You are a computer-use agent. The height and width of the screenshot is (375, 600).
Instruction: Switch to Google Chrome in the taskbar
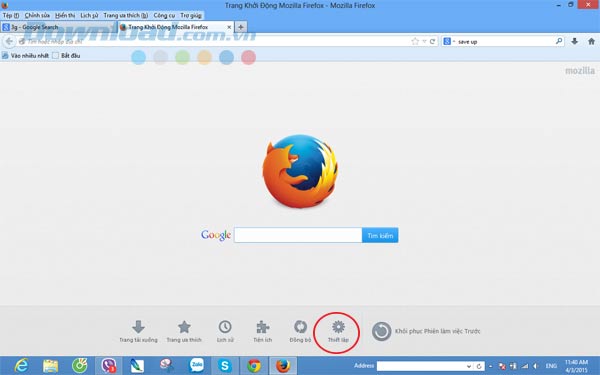pos(254,366)
